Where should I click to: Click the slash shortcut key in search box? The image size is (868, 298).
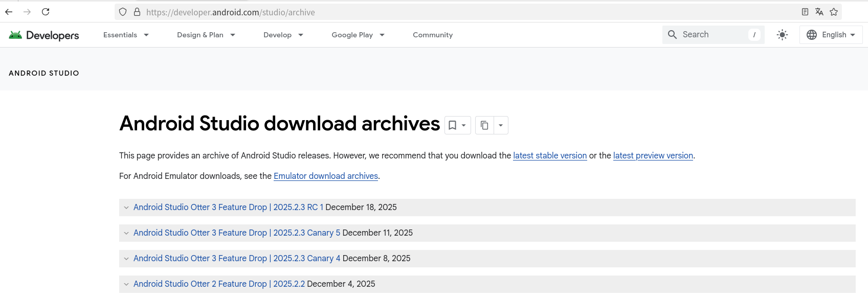754,35
